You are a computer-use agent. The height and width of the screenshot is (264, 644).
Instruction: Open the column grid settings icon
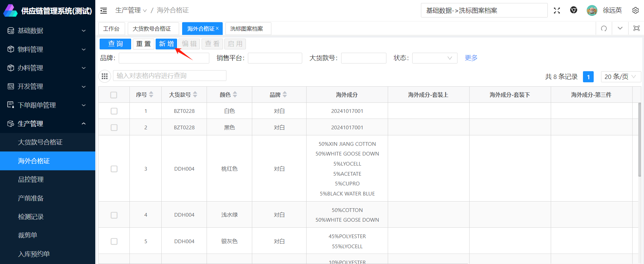pos(105,76)
